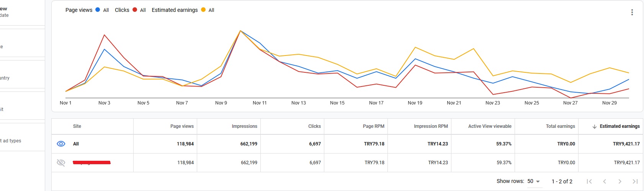The height and width of the screenshot is (191, 644).
Task: Open the ad types sidebar item
Action: pyautogui.click(x=11, y=141)
